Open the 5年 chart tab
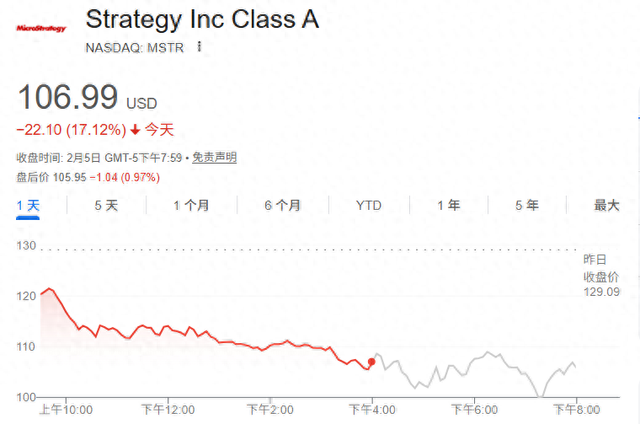 tap(527, 206)
